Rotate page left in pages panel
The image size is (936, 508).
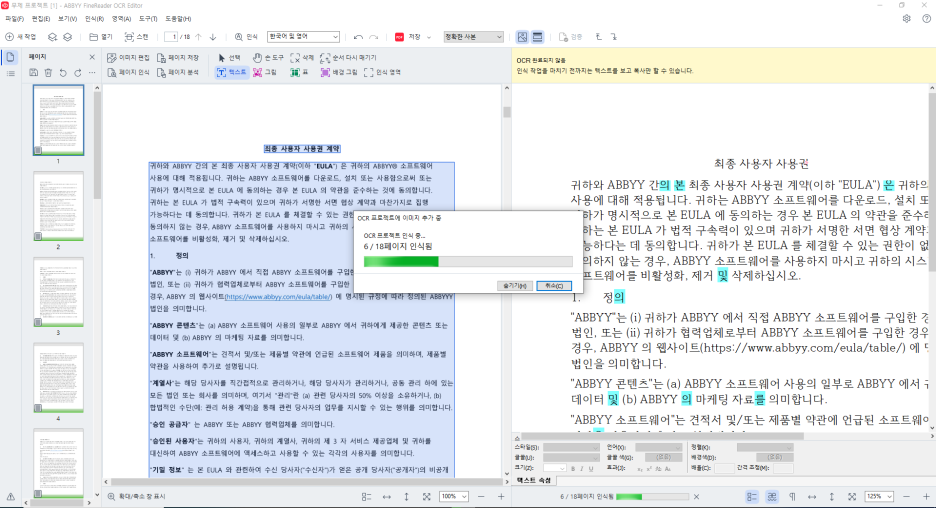point(63,73)
